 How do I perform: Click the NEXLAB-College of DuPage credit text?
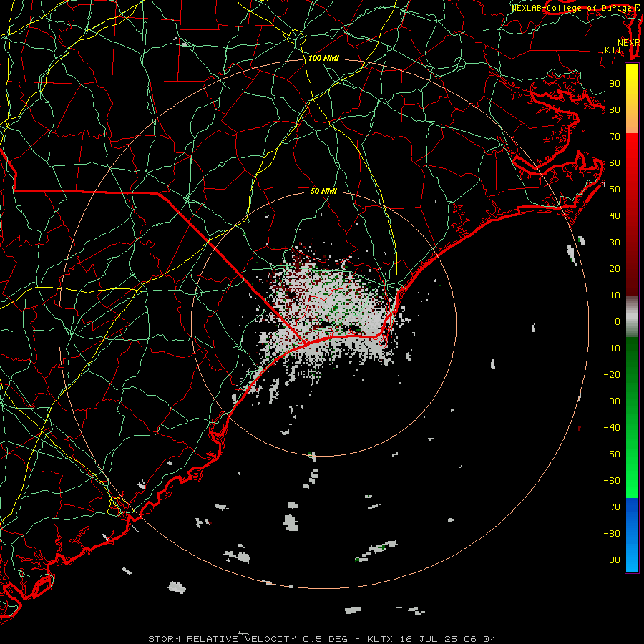tap(576, 8)
